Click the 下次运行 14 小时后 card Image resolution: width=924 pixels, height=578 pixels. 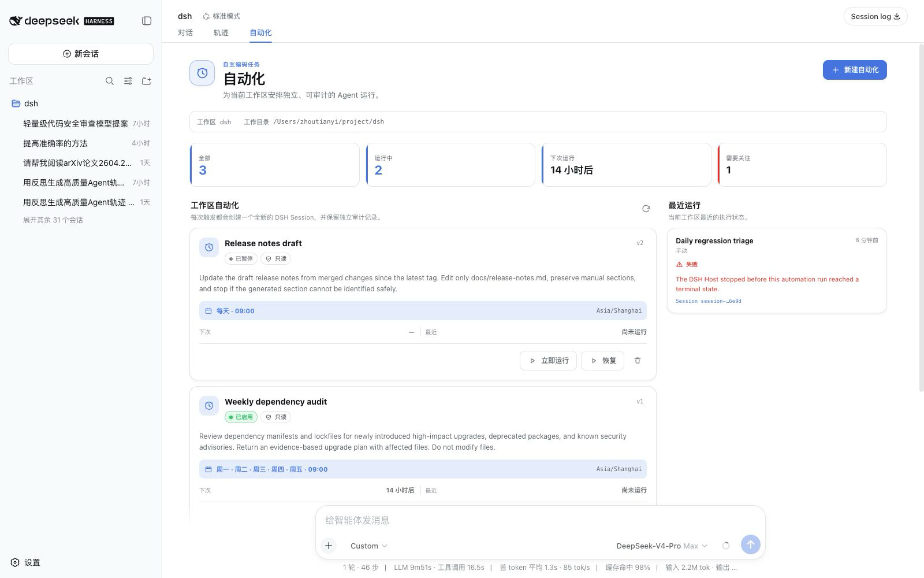[626, 165]
